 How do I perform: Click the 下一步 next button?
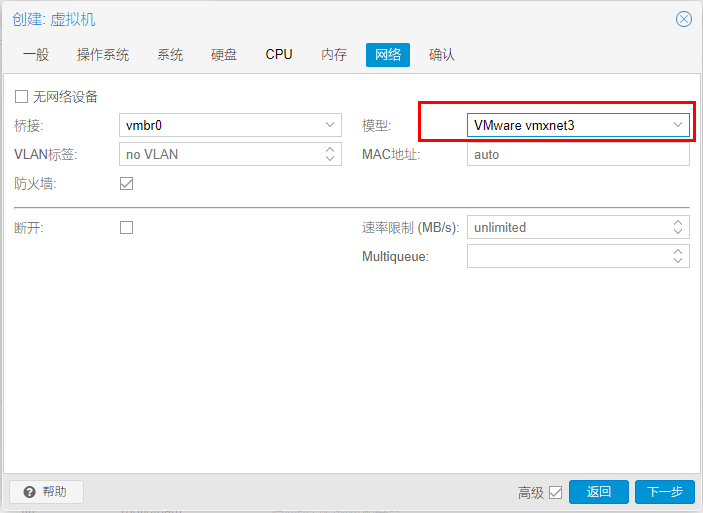pos(664,492)
